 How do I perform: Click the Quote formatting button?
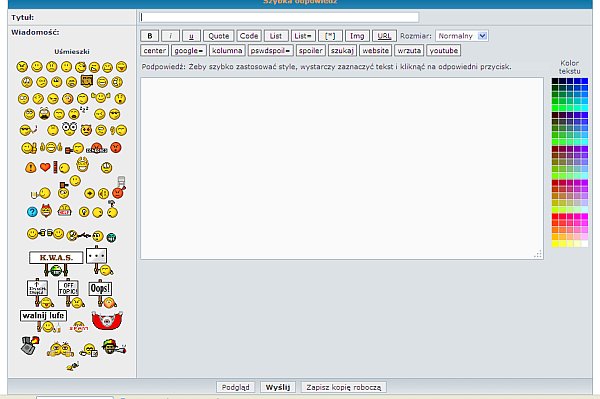click(x=218, y=36)
